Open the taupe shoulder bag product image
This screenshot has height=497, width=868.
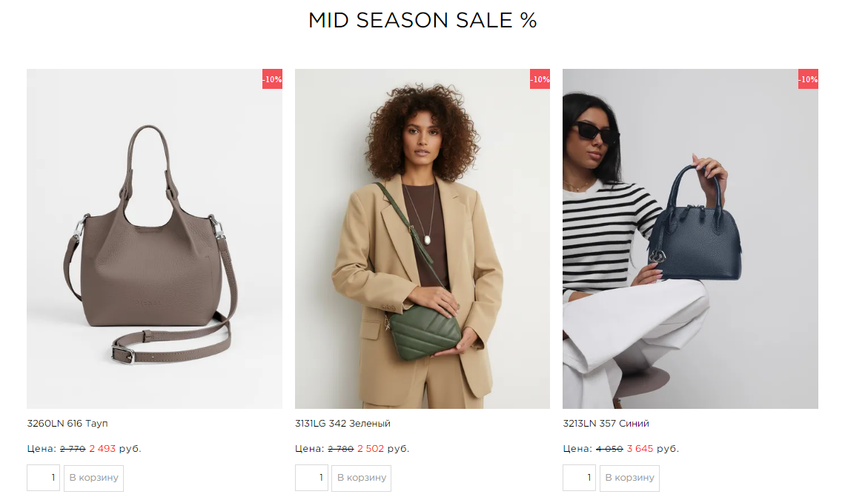point(154,239)
